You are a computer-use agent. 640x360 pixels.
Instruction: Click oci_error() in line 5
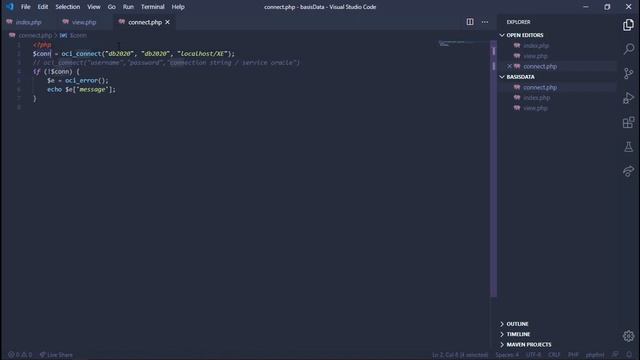85,80
